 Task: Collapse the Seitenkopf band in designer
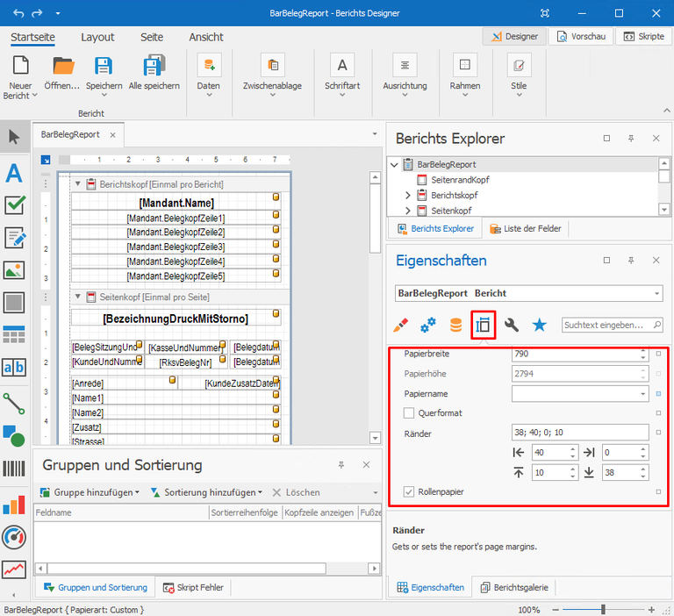(x=78, y=297)
